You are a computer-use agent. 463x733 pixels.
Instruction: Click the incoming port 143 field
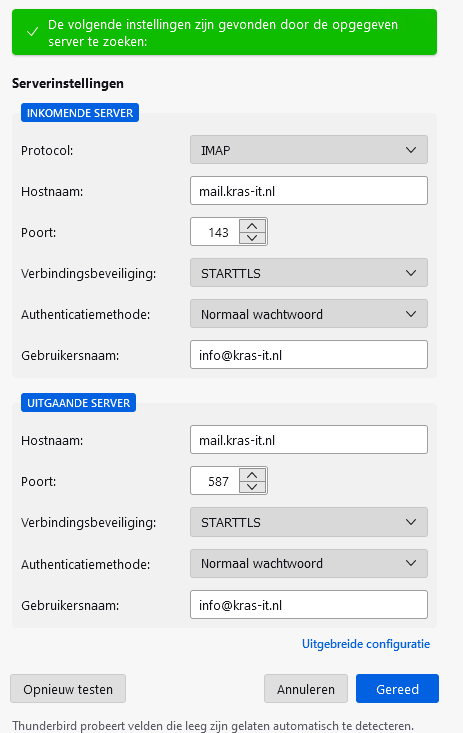[216, 232]
